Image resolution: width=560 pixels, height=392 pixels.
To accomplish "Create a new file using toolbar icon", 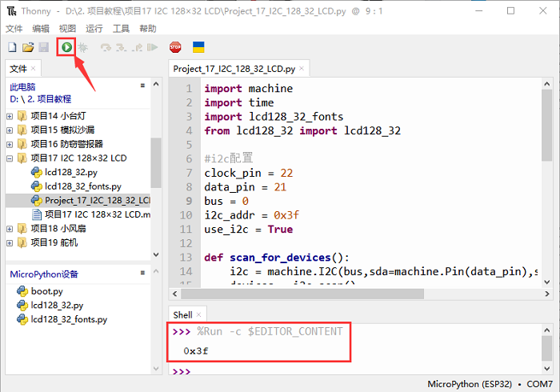I will 12,48.
